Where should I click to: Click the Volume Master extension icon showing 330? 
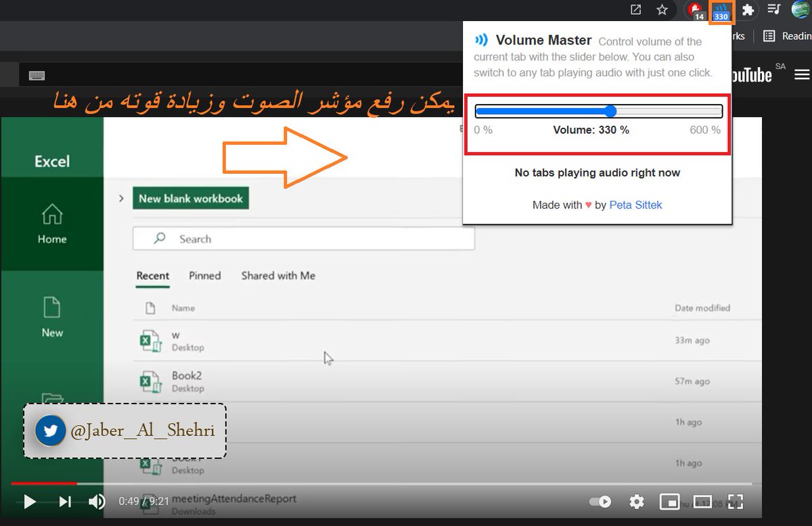pos(720,11)
